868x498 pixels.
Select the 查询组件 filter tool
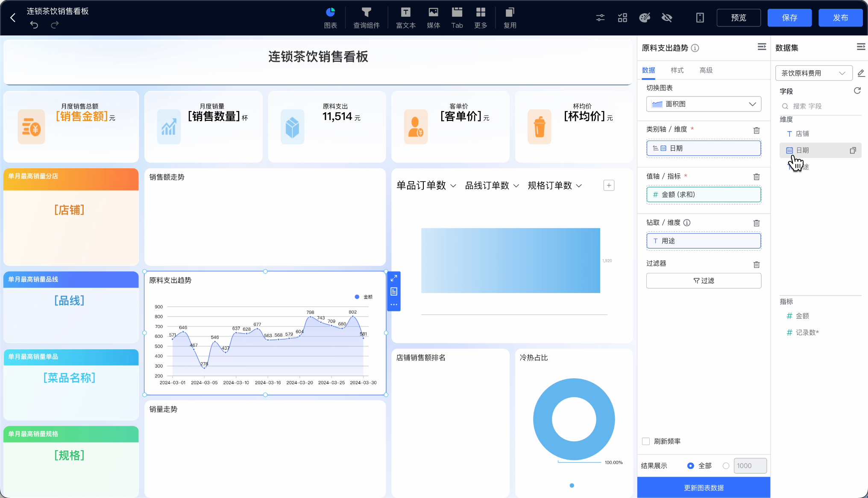(366, 18)
